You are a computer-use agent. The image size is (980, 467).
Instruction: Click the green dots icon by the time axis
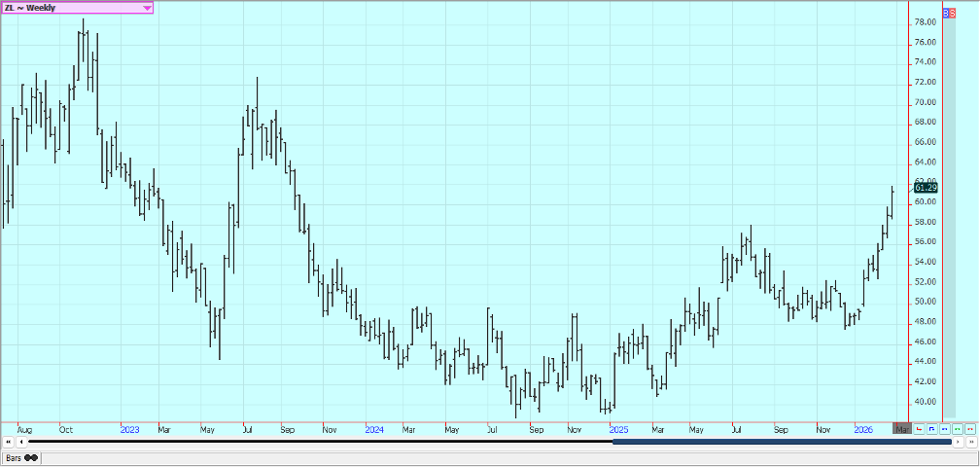point(958,429)
